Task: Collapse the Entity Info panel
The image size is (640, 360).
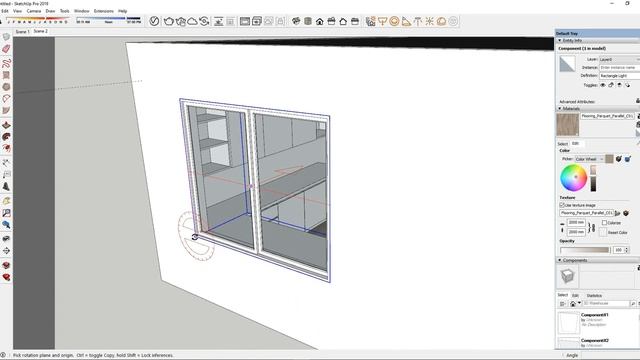Action: pyautogui.click(x=560, y=40)
